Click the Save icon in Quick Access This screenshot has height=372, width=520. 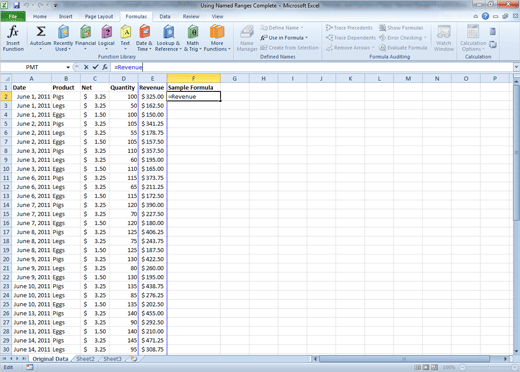(16, 5)
